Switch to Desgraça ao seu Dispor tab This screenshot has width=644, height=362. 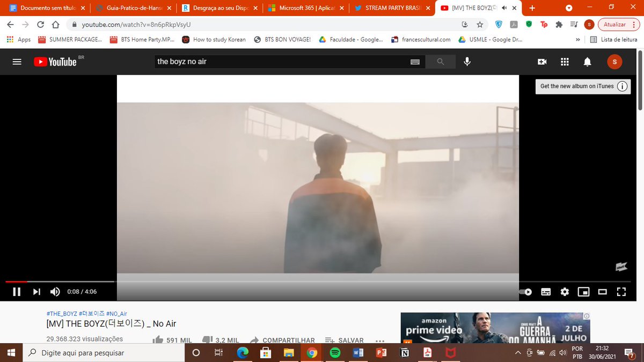[219, 8]
